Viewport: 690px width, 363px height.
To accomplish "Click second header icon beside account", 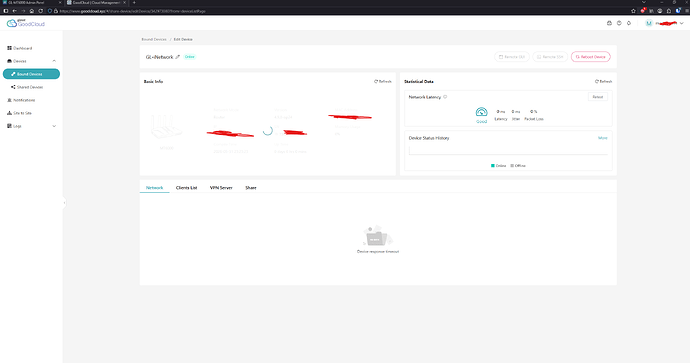I will pos(619,23).
